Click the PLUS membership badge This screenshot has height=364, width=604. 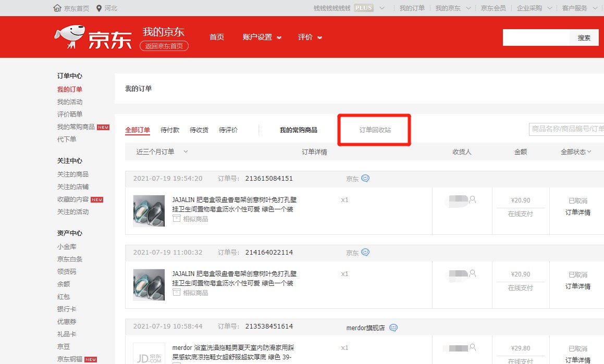pos(364,8)
